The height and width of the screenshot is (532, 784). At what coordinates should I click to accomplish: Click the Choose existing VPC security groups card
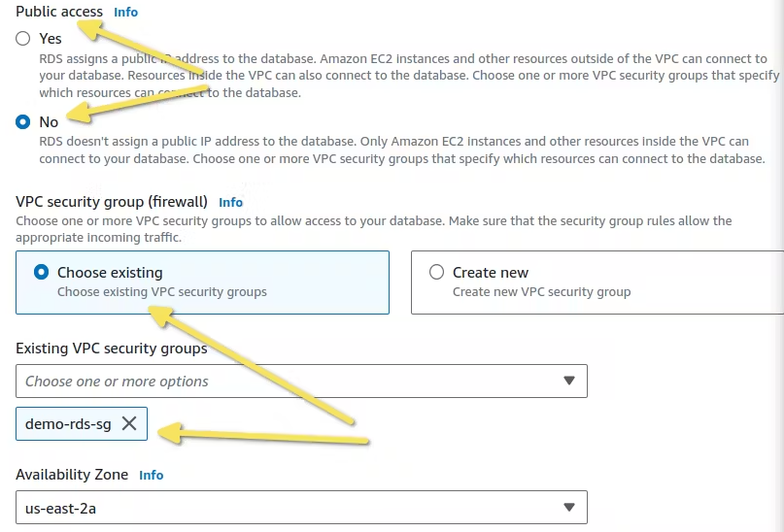coord(202,283)
